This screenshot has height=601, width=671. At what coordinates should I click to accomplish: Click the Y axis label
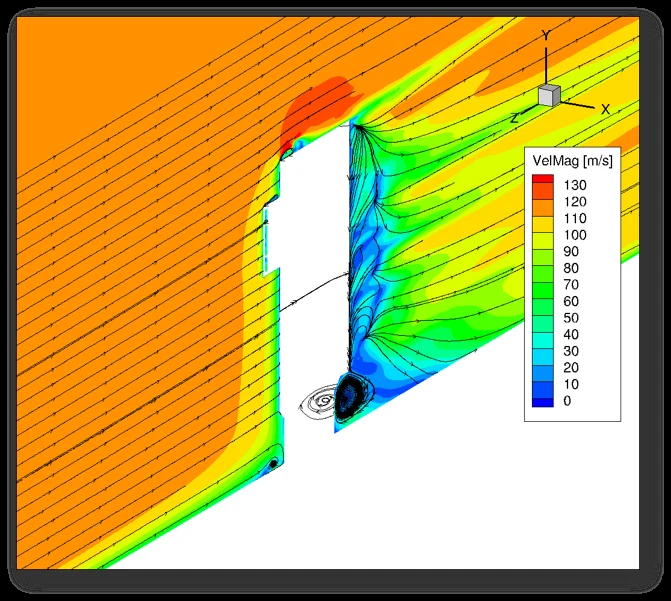pos(546,36)
